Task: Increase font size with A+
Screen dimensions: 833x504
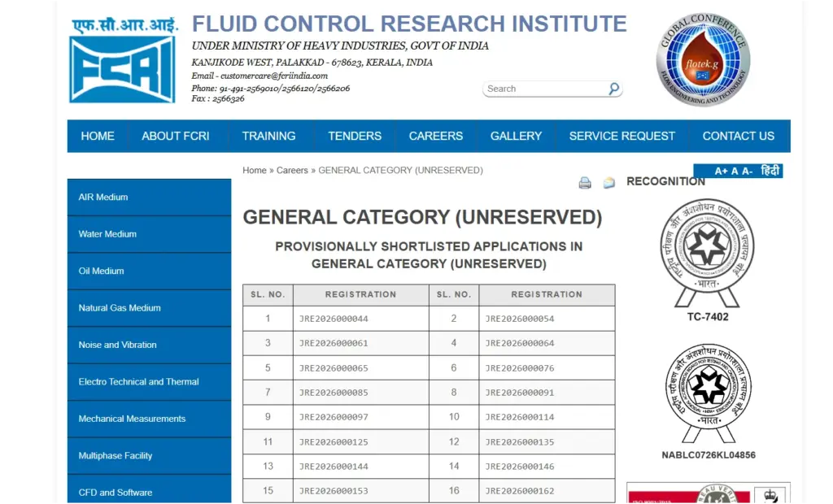Action: pyautogui.click(x=721, y=171)
